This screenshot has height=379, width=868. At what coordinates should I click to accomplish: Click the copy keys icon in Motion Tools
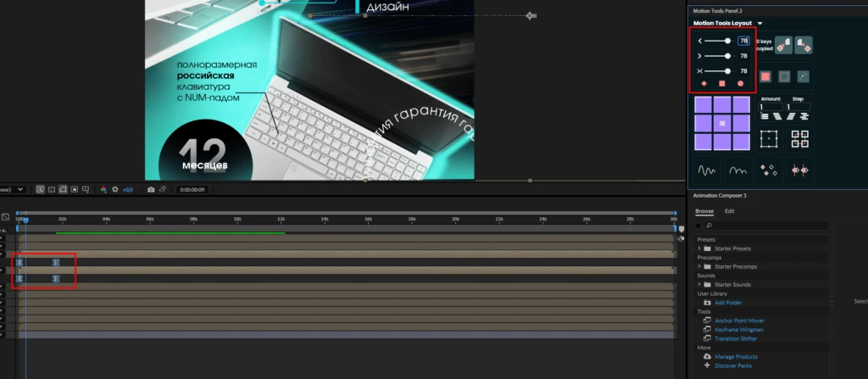tap(783, 46)
